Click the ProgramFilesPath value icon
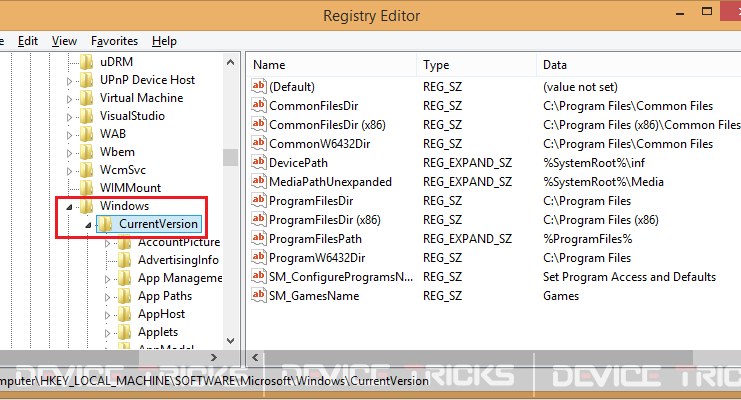741x400 pixels. pos(258,238)
